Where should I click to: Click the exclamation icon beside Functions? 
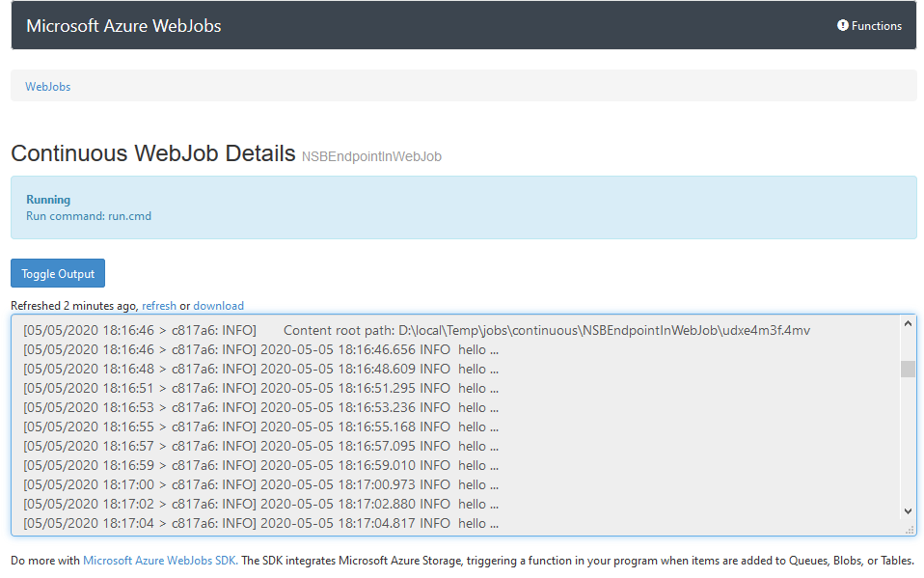(842, 25)
